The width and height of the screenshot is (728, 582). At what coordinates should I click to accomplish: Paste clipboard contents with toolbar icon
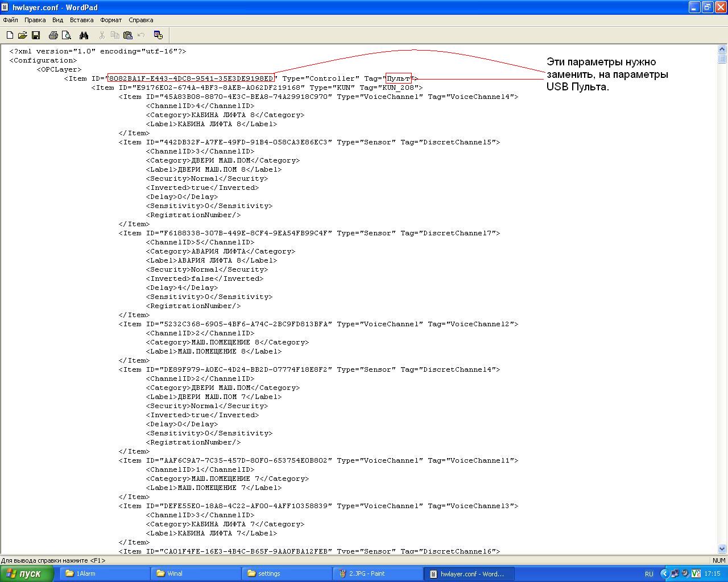tap(128, 35)
